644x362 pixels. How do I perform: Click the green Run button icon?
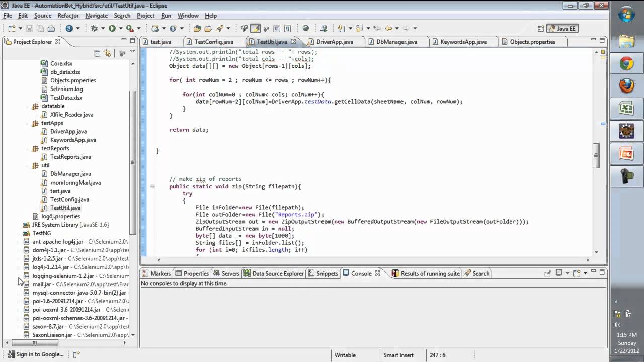tap(112, 29)
